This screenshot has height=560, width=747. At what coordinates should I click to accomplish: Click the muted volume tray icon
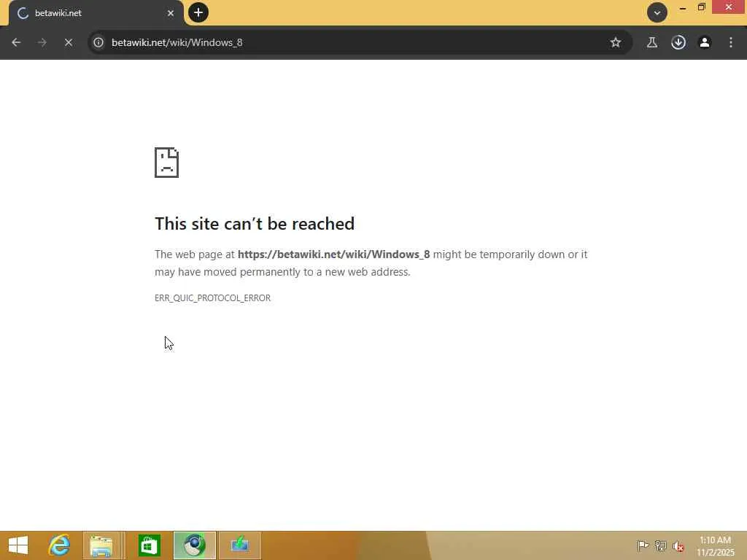coord(678,545)
